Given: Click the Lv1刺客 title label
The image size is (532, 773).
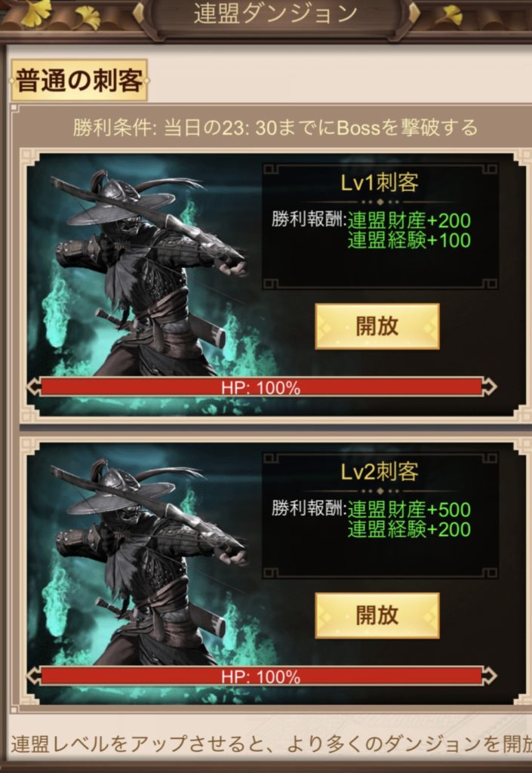Looking at the screenshot, I should (380, 183).
